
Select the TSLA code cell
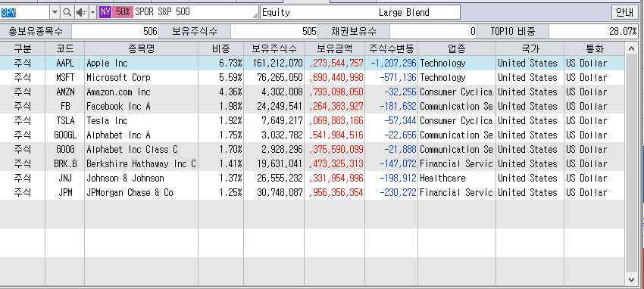pos(65,120)
